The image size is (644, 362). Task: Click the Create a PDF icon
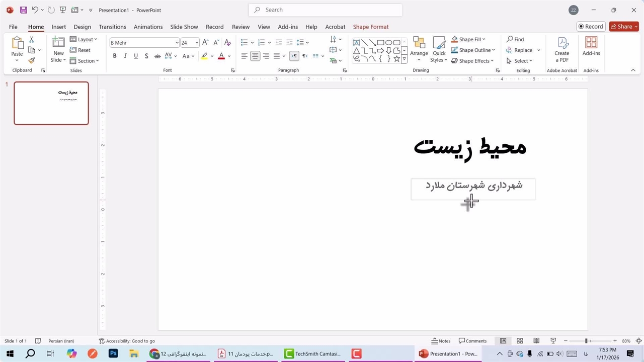(x=561, y=49)
